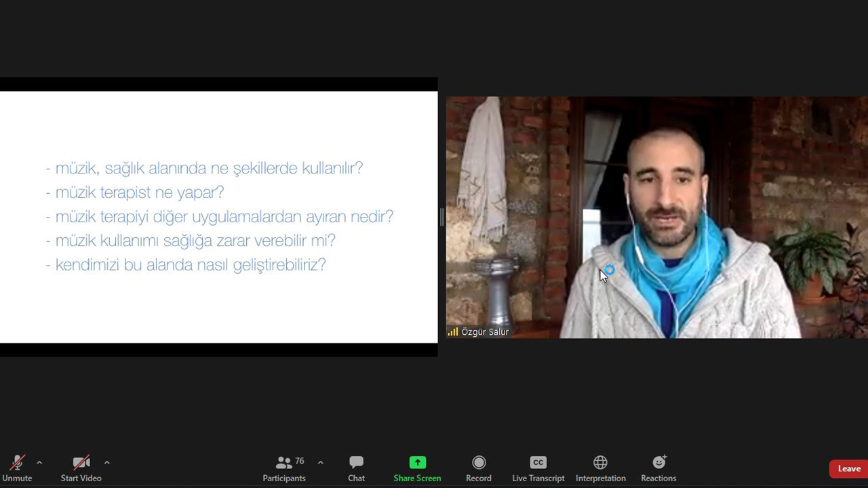Unmute the microphone
This screenshot has width=868, height=488.
[17, 468]
